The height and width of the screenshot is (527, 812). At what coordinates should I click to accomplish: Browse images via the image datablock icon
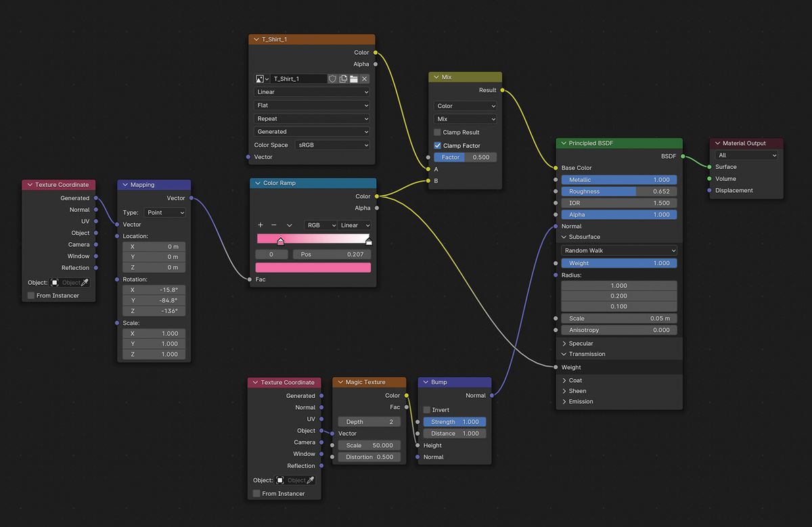262,79
